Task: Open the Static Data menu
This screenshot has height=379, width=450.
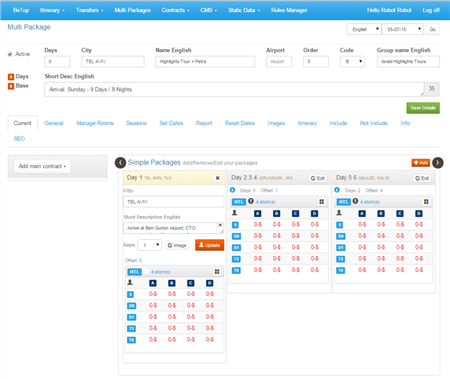Action: click(x=244, y=10)
